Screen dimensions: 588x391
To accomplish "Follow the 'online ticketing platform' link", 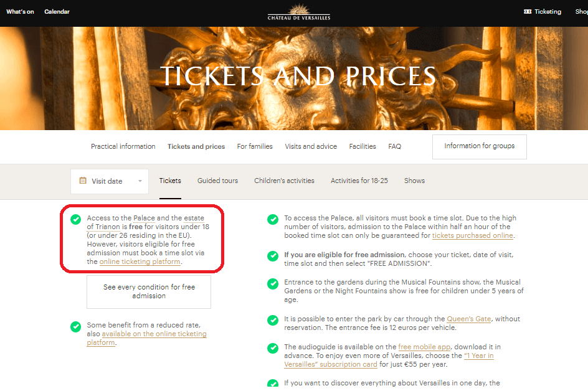I will [140, 261].
